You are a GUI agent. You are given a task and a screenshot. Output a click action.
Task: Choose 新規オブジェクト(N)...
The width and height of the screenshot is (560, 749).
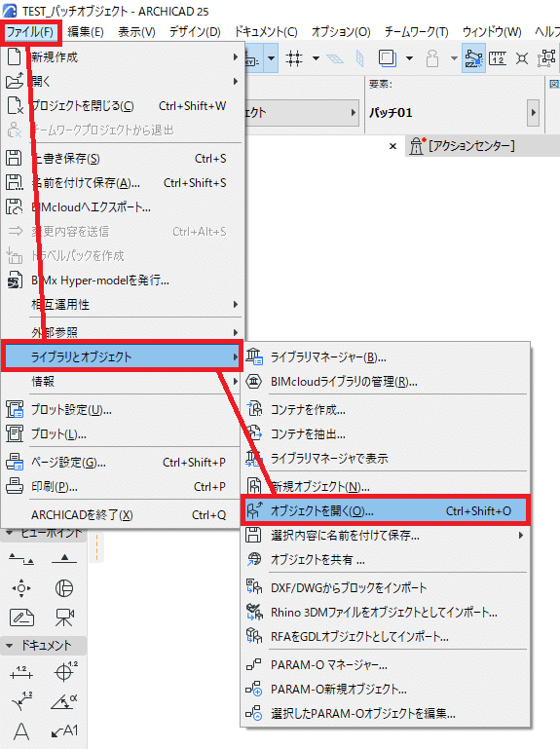click(385, 487)
